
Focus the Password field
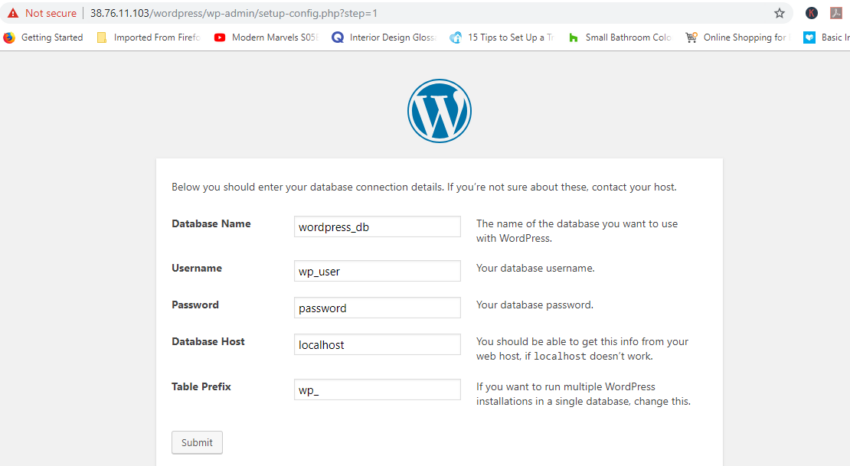(377, 308)
